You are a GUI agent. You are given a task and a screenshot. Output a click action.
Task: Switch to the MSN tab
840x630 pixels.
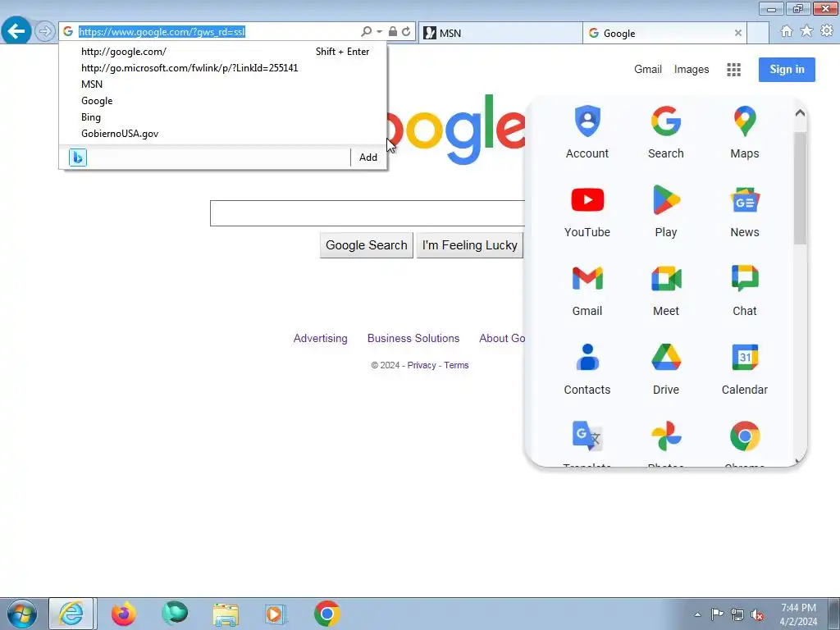500,33
